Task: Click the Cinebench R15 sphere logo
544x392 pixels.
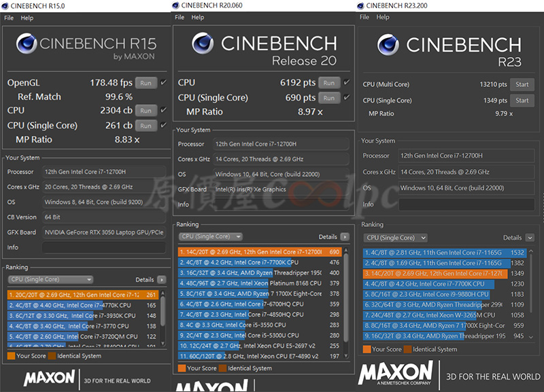Action: 27,43
